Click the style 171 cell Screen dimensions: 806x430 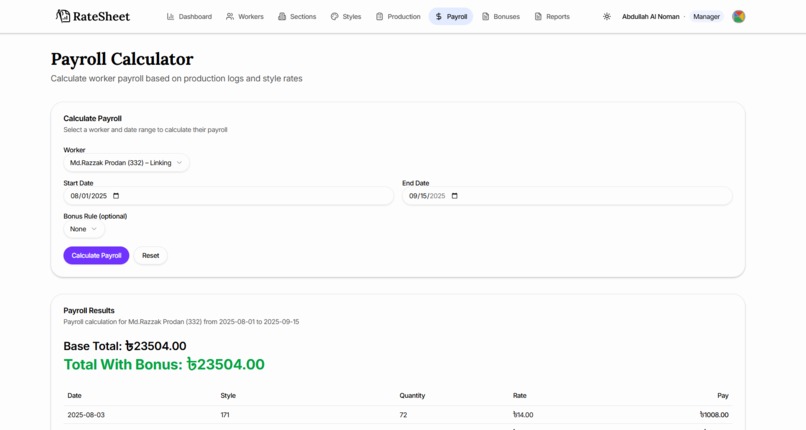click(225, 415)
